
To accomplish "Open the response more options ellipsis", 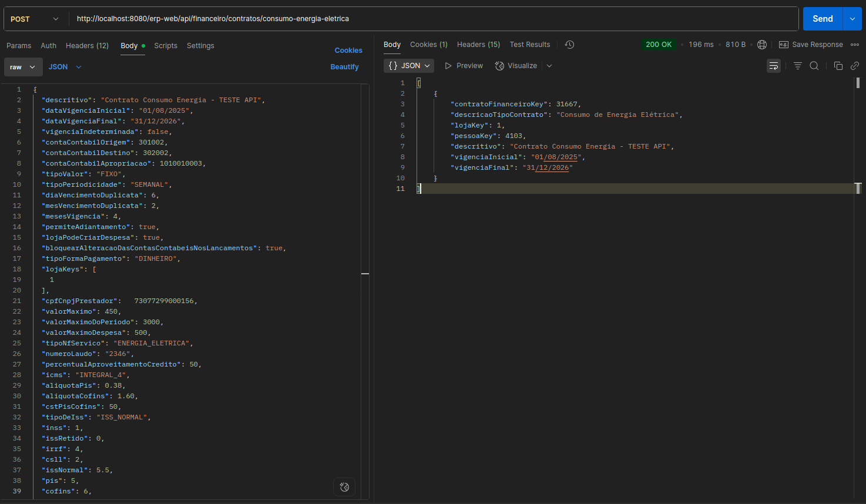I will point(855,45).
